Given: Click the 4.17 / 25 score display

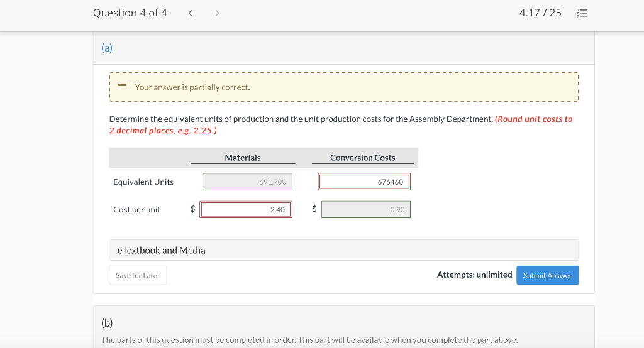Looking at the screenshot, I should [540, 13].
